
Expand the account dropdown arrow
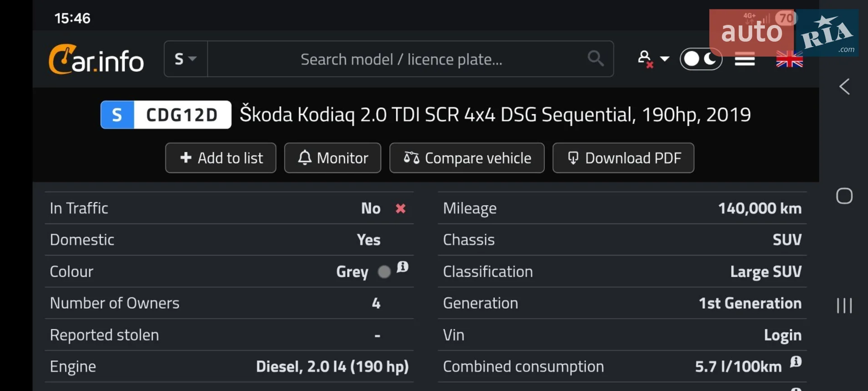665,59
